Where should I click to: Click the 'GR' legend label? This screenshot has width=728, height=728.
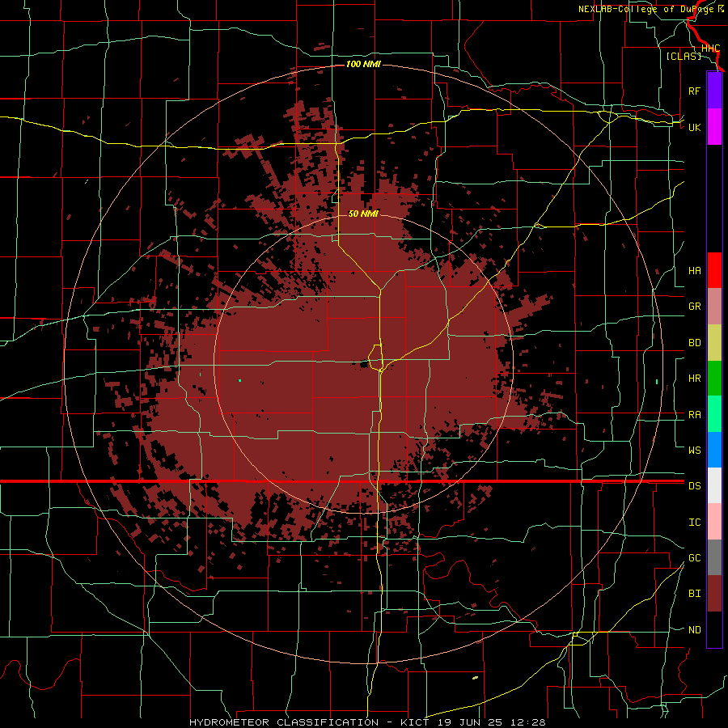(x=694, y=307)
